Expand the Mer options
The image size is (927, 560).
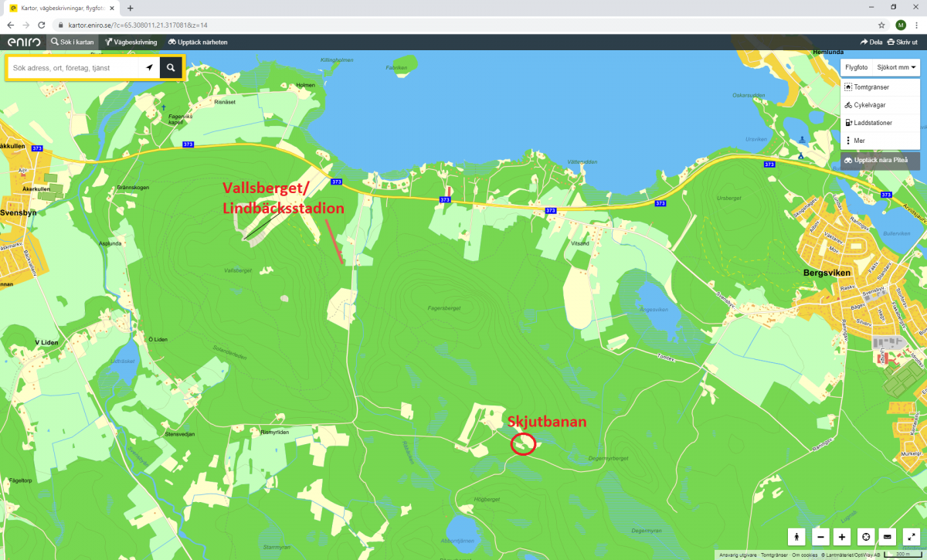(x=859, y=141)
